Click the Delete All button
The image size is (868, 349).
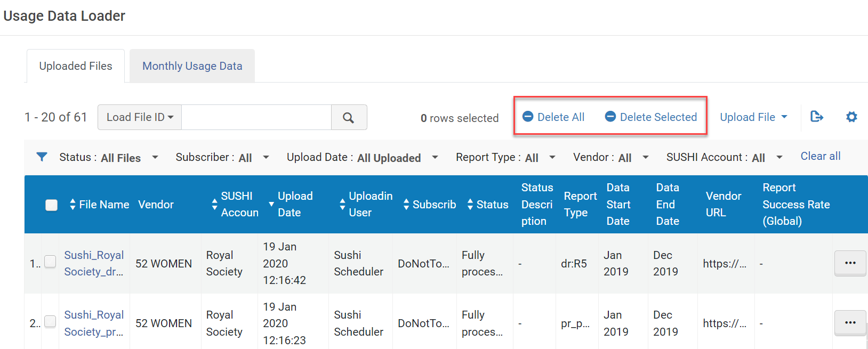tap(553, 117)
